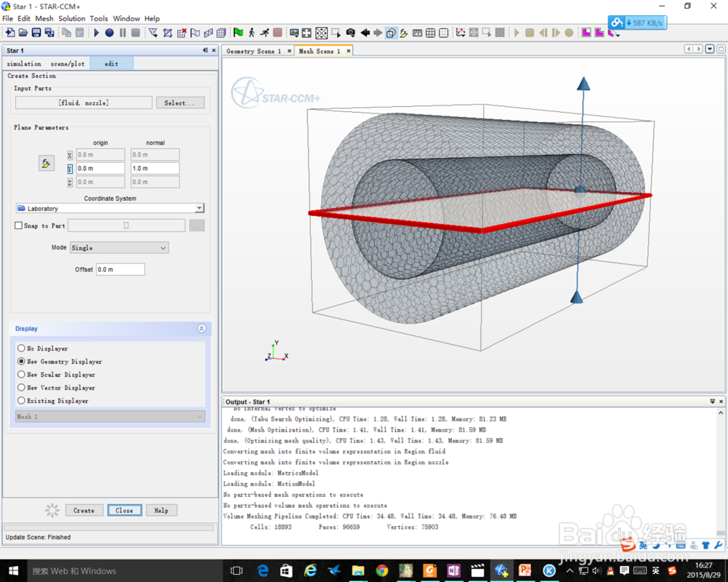Open the Mode dropdown showing Single

[x=119, y=248]
